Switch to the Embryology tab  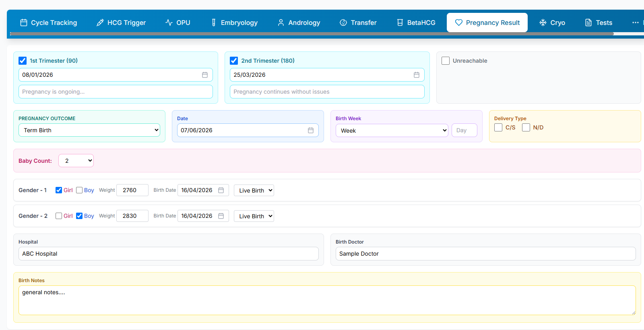point(234,23)
